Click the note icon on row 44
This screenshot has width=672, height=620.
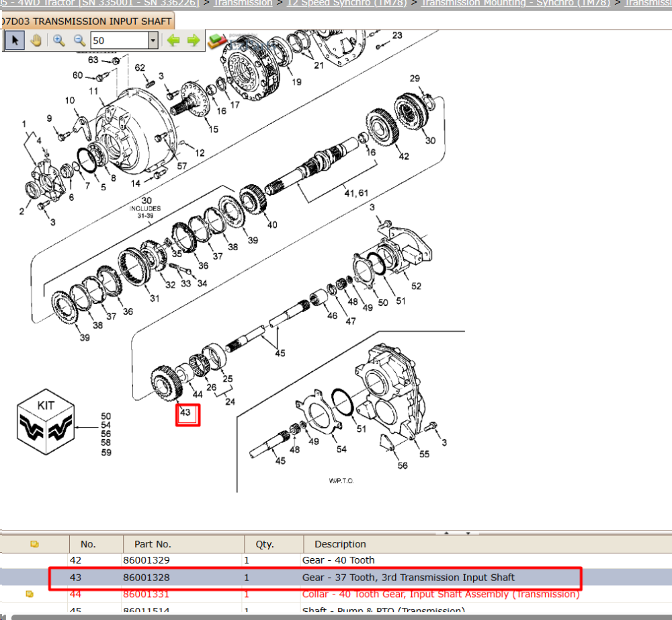30,594
